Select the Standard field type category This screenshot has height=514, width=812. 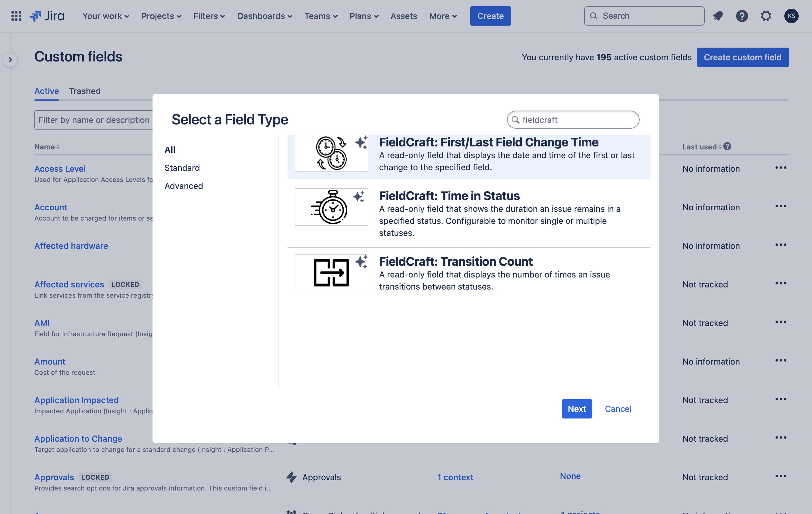point(182,168)
